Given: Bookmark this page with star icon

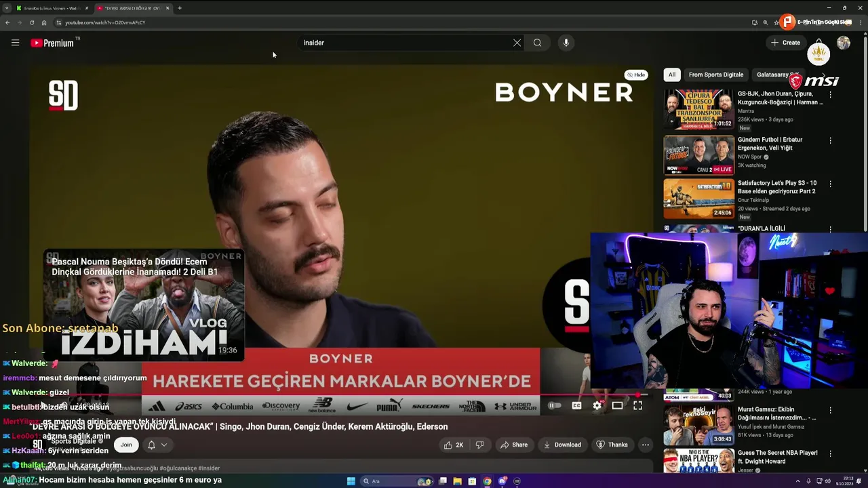Looking at the screenshot, I should point(776,22).
